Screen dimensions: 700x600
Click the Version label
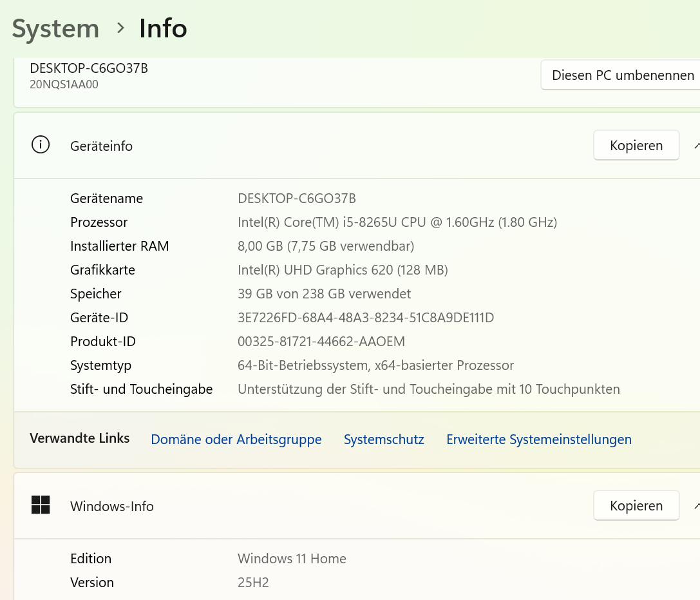click(92, 583)
